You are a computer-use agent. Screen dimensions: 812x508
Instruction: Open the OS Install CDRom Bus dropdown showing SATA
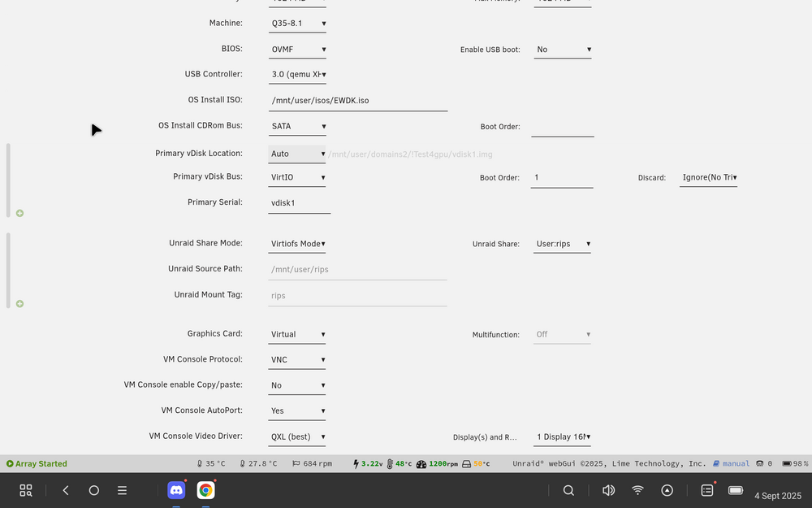297,127
